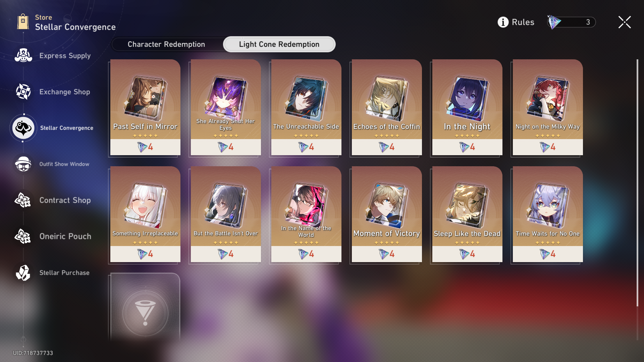Open the Stellar Purchase crystal icon

(23, 273)
